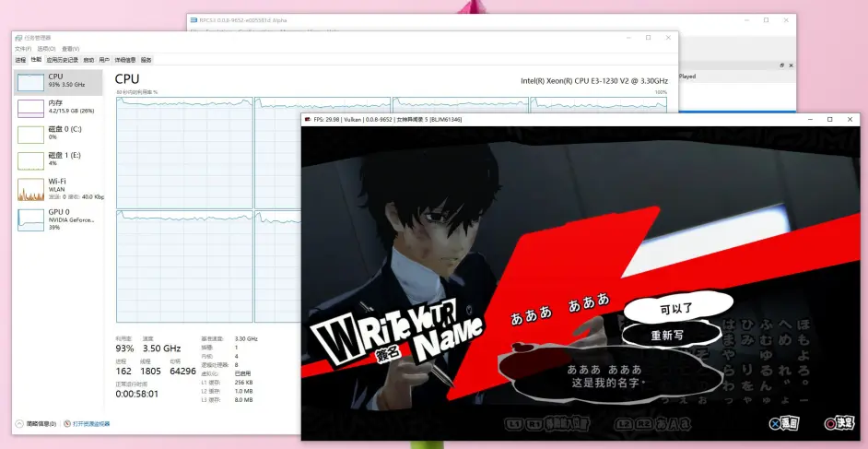Click the L1 button icon in game

[x=514, y=424]
